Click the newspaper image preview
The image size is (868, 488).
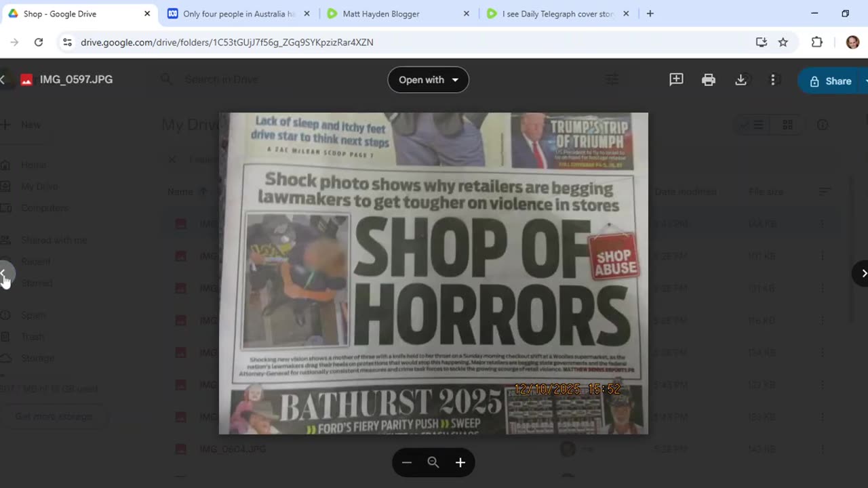433,273
